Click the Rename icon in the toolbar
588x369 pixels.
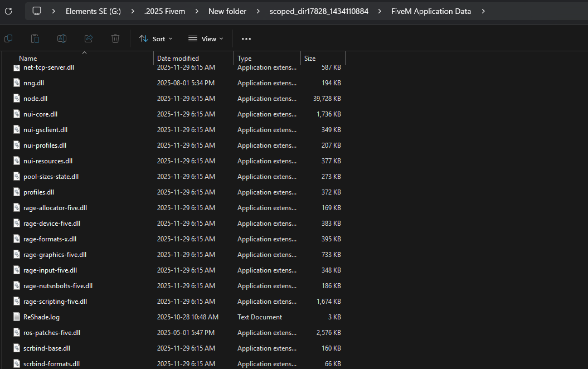tap(62, 38)
